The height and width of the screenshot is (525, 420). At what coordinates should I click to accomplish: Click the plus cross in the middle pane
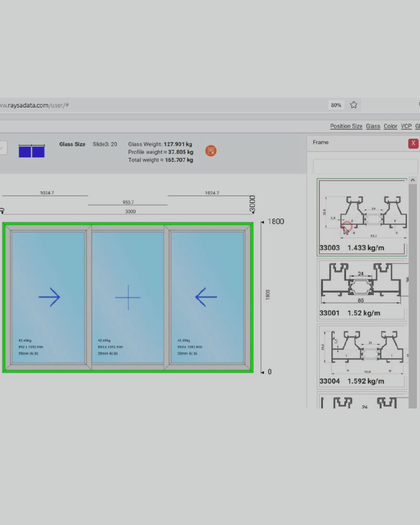(128, 298)
